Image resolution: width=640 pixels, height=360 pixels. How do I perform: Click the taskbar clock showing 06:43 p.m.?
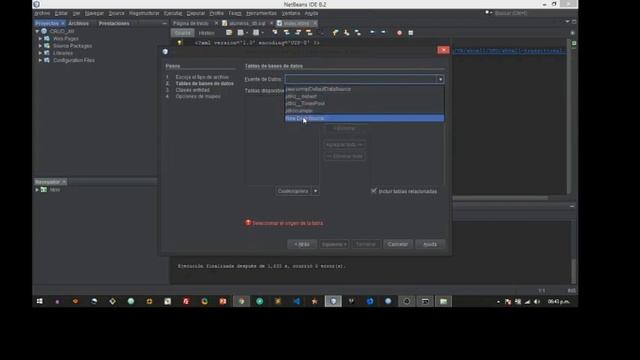559,302
